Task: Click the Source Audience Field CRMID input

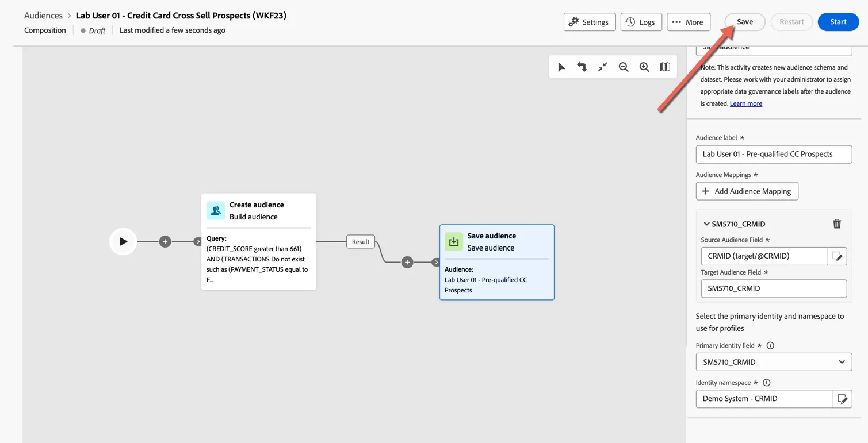Action: (764, 256)
